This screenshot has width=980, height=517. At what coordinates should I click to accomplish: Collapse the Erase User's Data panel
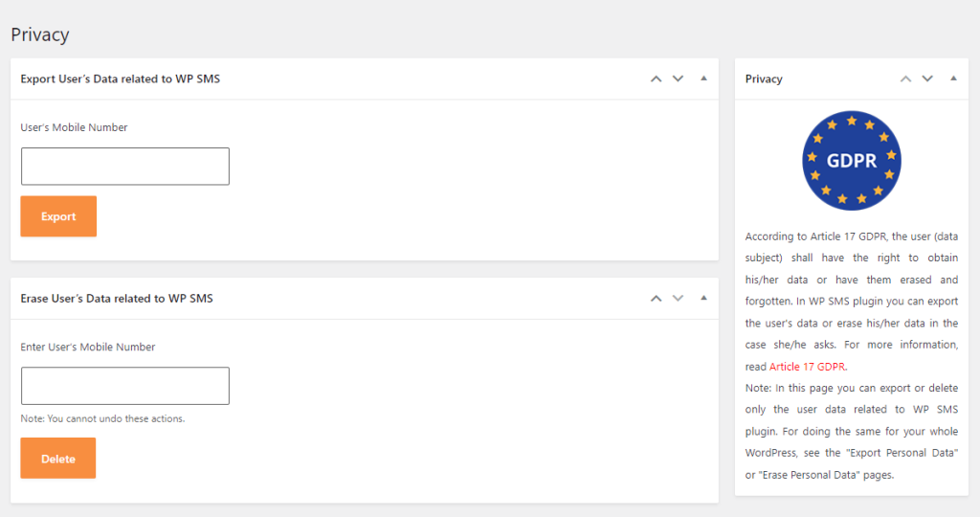pos(703,298)
